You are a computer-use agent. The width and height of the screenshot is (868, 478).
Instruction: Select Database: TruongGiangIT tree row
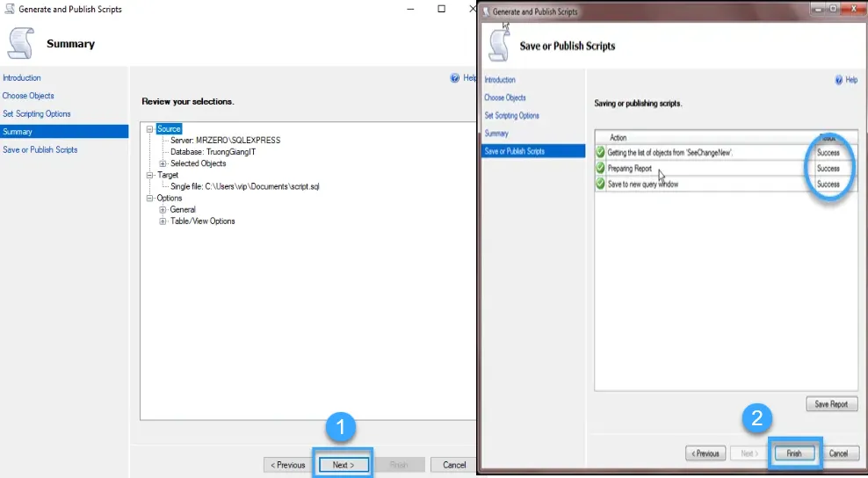point(213,152)
